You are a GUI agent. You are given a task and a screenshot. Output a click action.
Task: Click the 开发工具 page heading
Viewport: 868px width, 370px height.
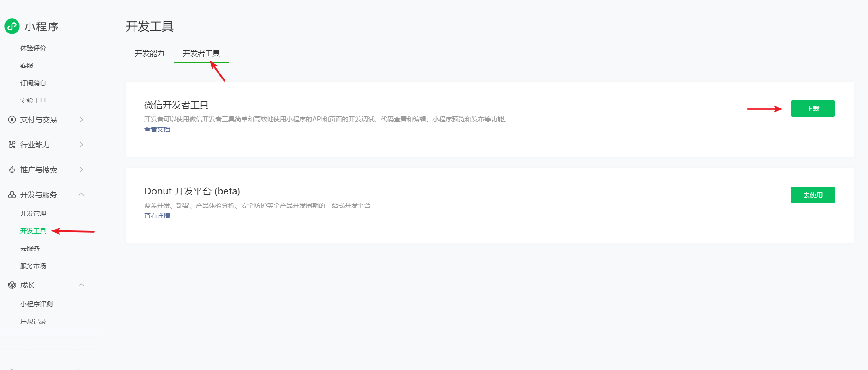pos(150,26)
